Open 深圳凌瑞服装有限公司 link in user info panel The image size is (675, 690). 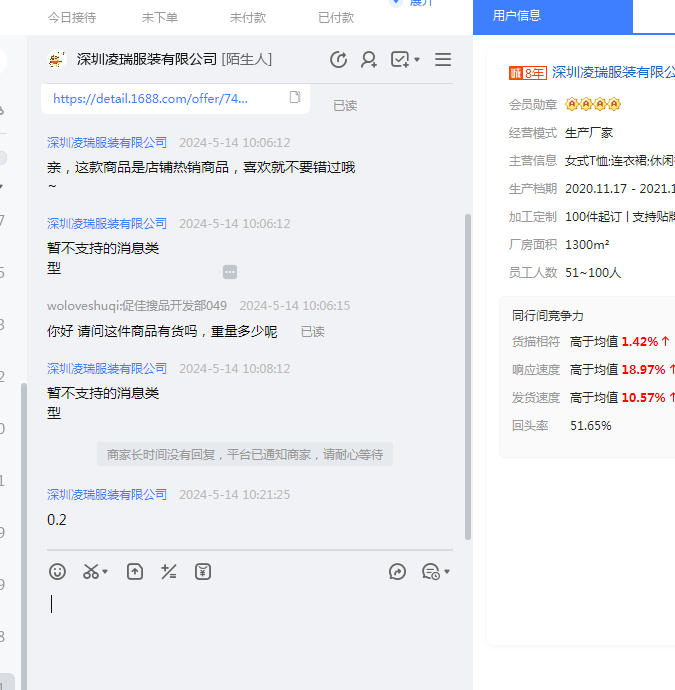(x=612, y=72)
